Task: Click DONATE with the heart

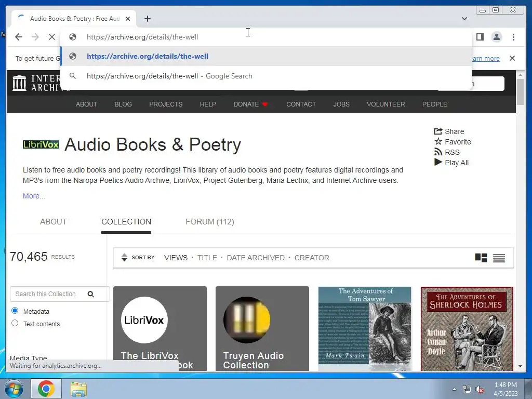Action: [x=250, y=104]
